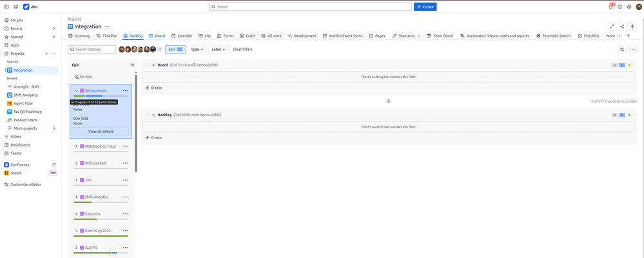Click the section divider handle between Board and Backlog
Image resolution: width=644 pixels, height=258 pixels.
(388, 101)
